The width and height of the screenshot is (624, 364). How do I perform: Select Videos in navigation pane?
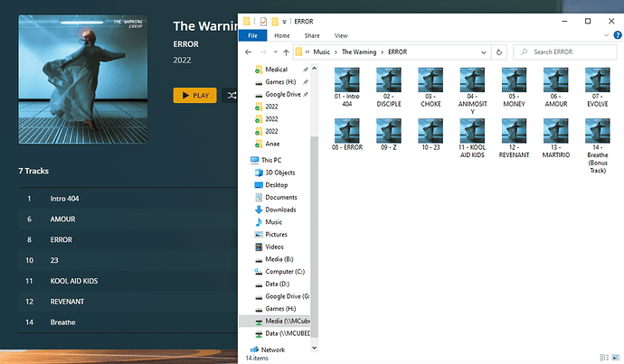click(x=275, y=247)
